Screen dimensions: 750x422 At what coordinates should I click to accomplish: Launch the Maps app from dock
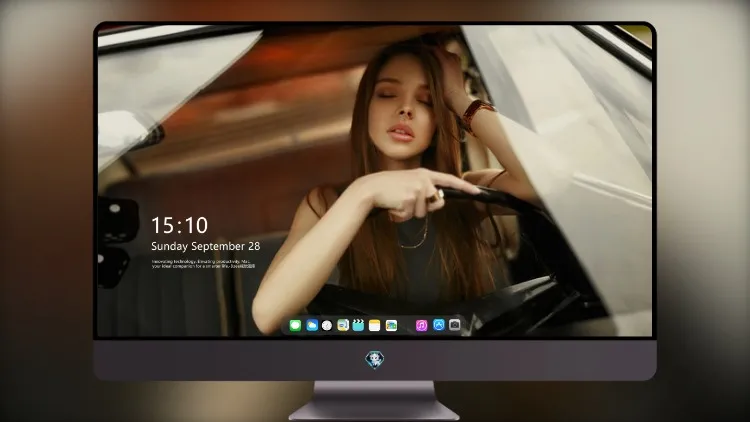343,325
